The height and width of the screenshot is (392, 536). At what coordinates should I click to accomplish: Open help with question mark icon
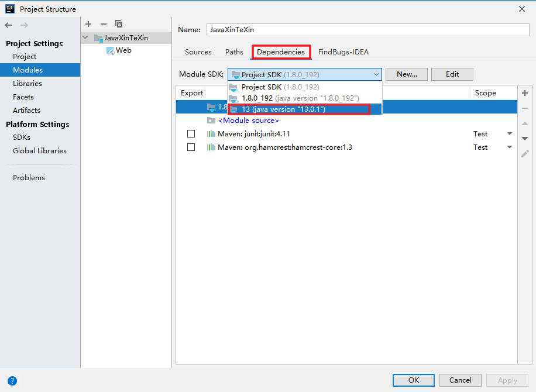[x=12, y=381]
